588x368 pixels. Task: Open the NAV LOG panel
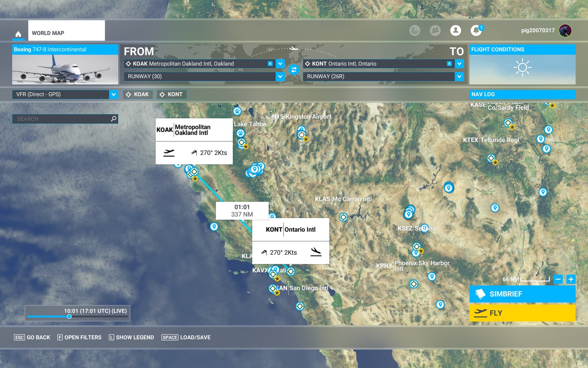pos(522,94)
